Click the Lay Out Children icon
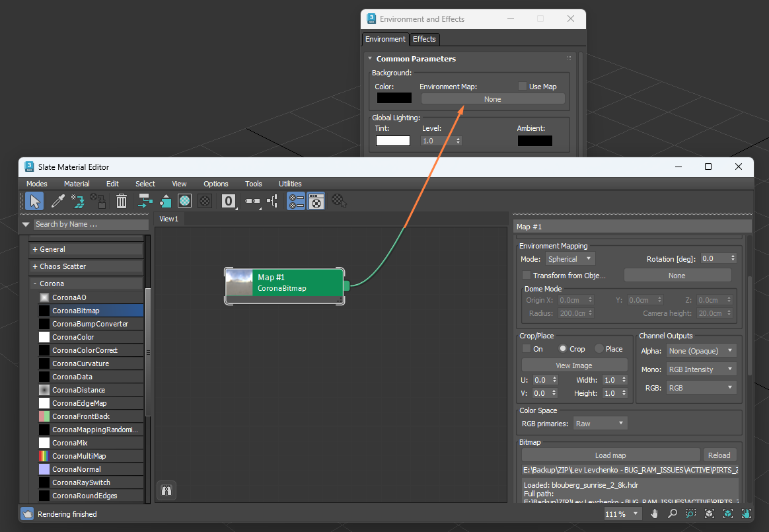This screenshot has height=532, width=769. coord(272,201)
